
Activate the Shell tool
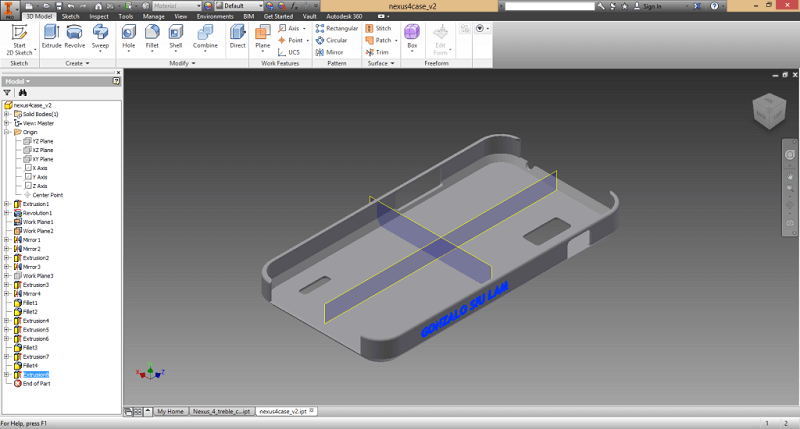coord(176,37)
